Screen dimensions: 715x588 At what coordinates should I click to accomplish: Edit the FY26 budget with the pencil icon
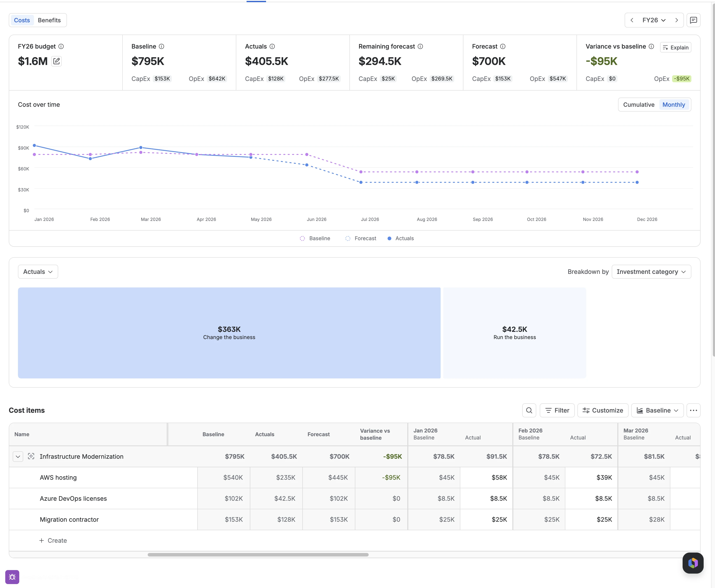click(x=57, y=61)
